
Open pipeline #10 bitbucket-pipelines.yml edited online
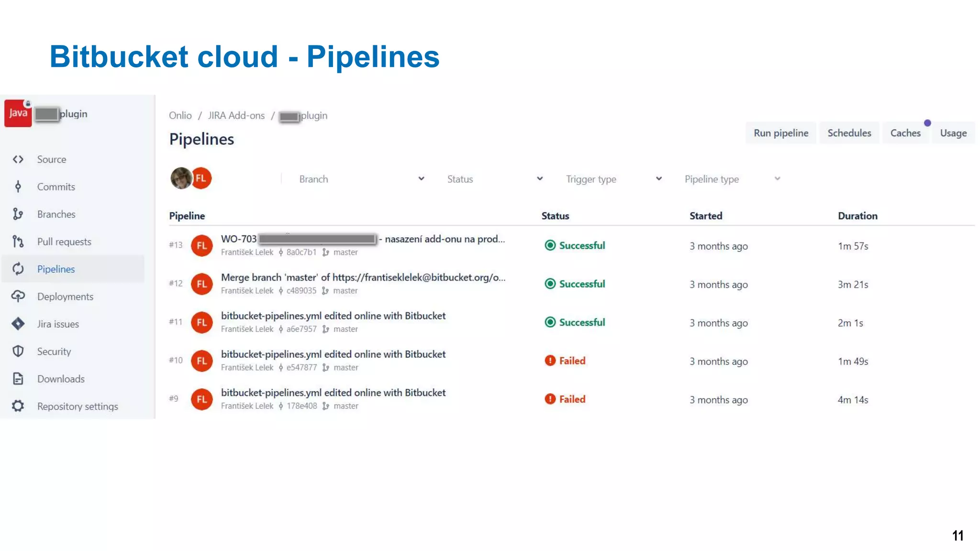pyautogui.click(x=333, y=354)
